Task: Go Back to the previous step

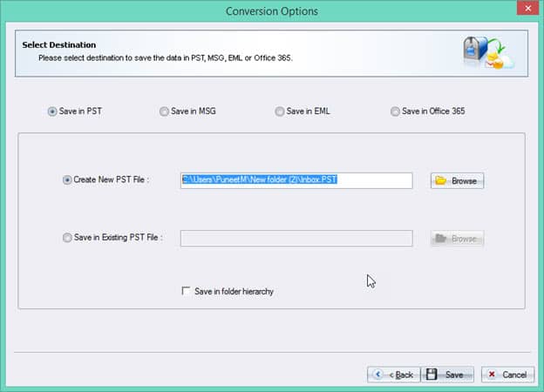Action: tap(393, 375)
